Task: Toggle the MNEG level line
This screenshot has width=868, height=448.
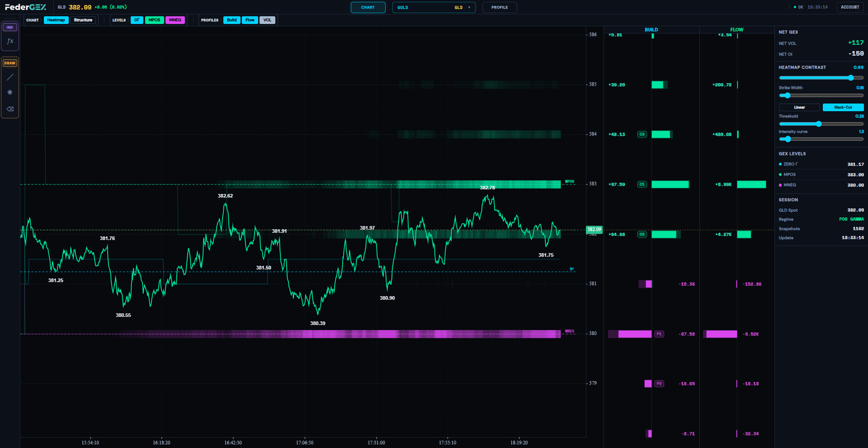Action: 175,20
